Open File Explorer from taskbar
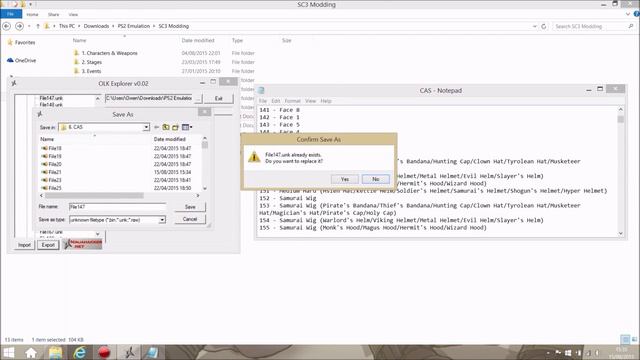The height and width of the screenshot is (360, 640). click(55, 353)
